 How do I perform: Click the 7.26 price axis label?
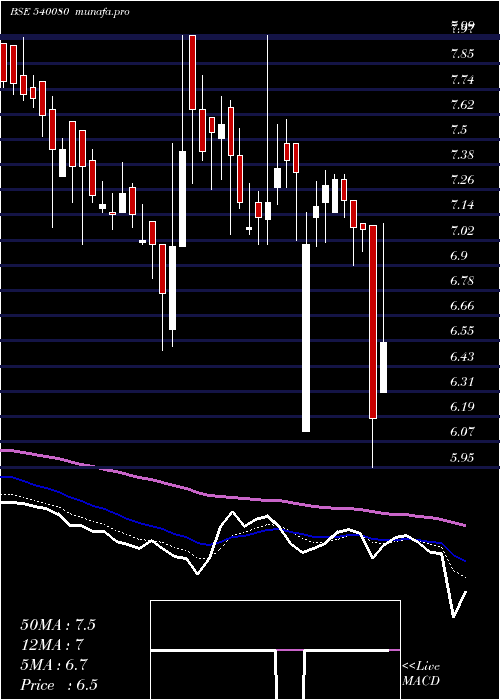point(462,180)
